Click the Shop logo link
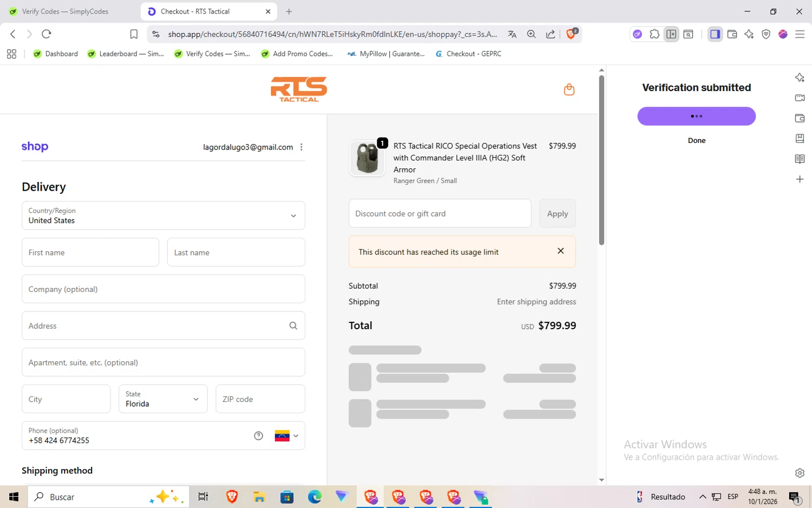The image size is (812, 508). tap(35, 147)
